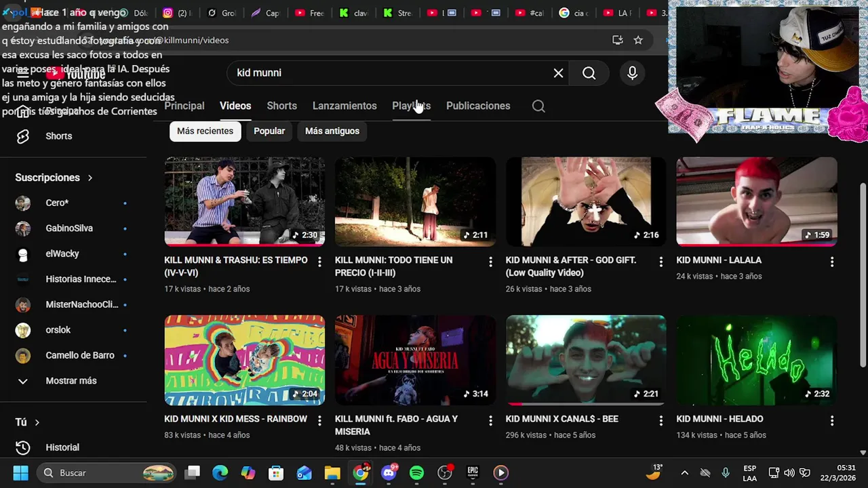The image size is (868, 488).
Task: Select the Shorts channel tab
Action: point(282,106)
